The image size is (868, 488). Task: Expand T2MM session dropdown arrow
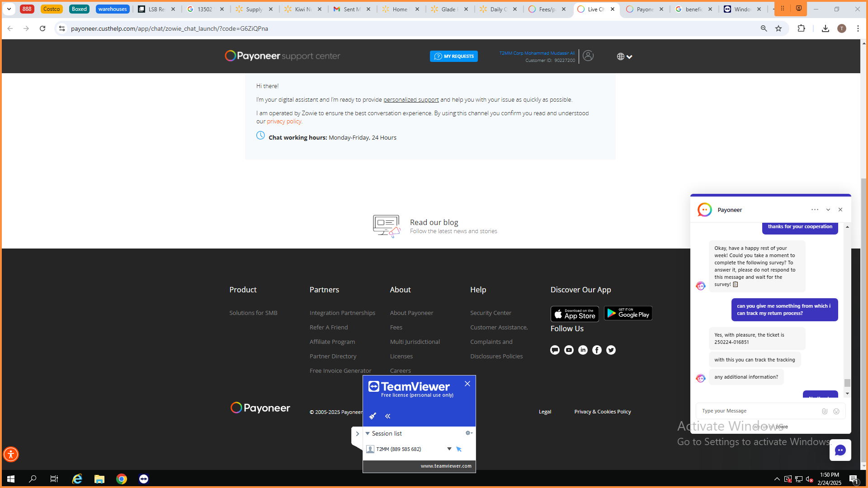[x=449, y=449]
